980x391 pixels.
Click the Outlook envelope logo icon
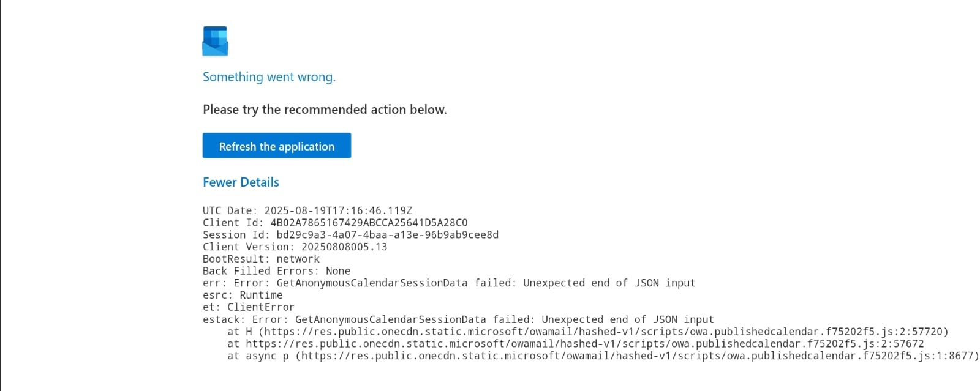(x=215, y=41)
